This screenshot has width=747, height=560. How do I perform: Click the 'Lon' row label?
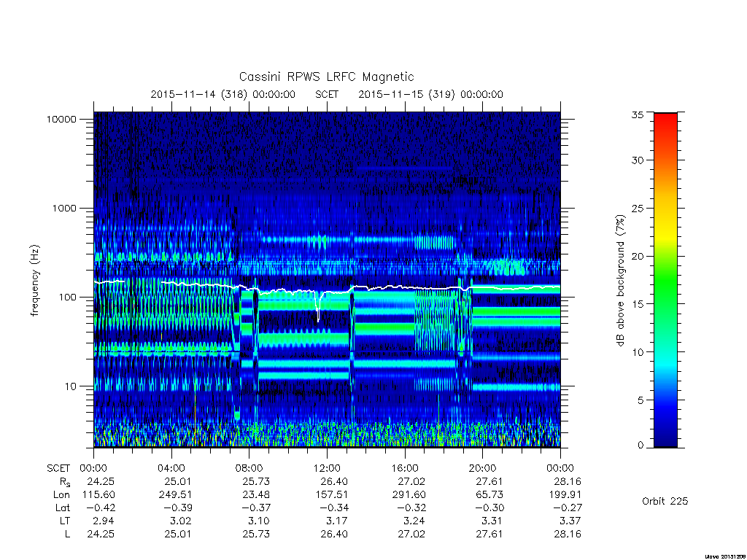(x=61, y=495)
